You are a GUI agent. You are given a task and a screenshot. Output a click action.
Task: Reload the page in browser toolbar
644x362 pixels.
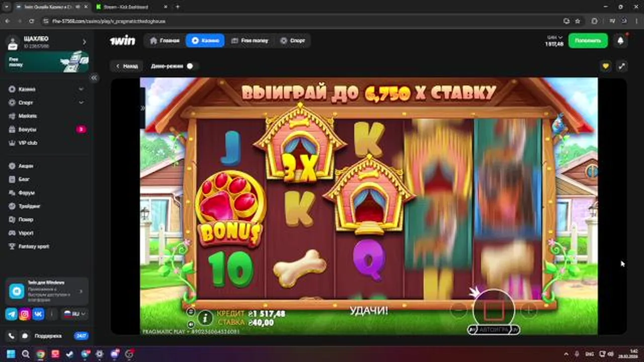point(31,21)
